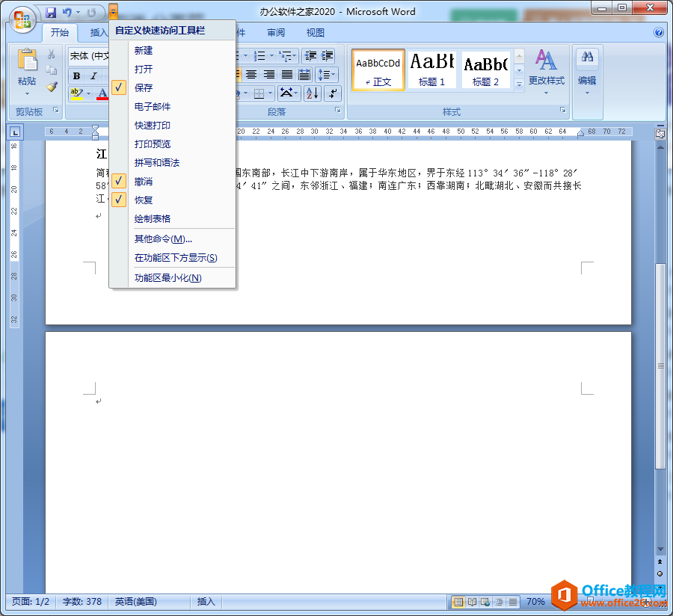Click the Copy icon in clipboard group
673x616 pixels.
pyautogui.click(x=51, y=70)
